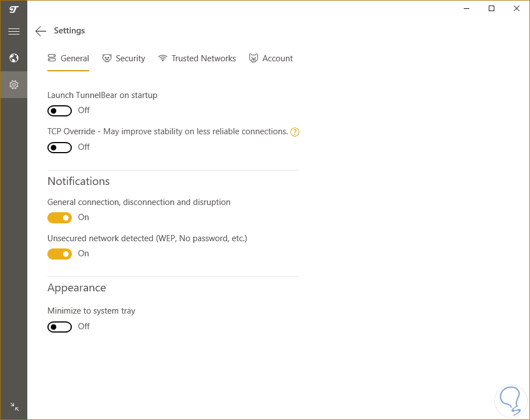Go back using the arrow icon
Image resolution: width=530 pixels, height=420 pixels.
coord(41,31)
